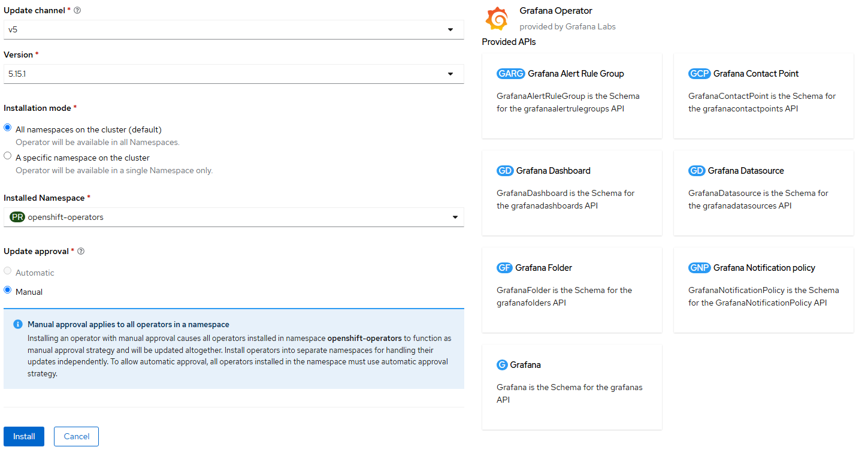This screenshot has width=868, height=453.
Task: Click the info icon in the manual approval notice
Action: [x=17, y=324]
